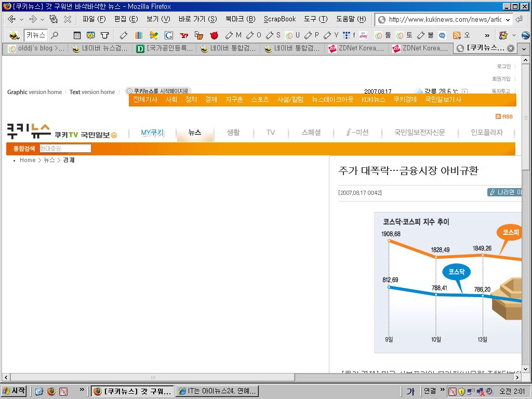Click the dotted grid bookmark labeled f
This screenshot has height=399, width=532.
click(x=349, y=35)
